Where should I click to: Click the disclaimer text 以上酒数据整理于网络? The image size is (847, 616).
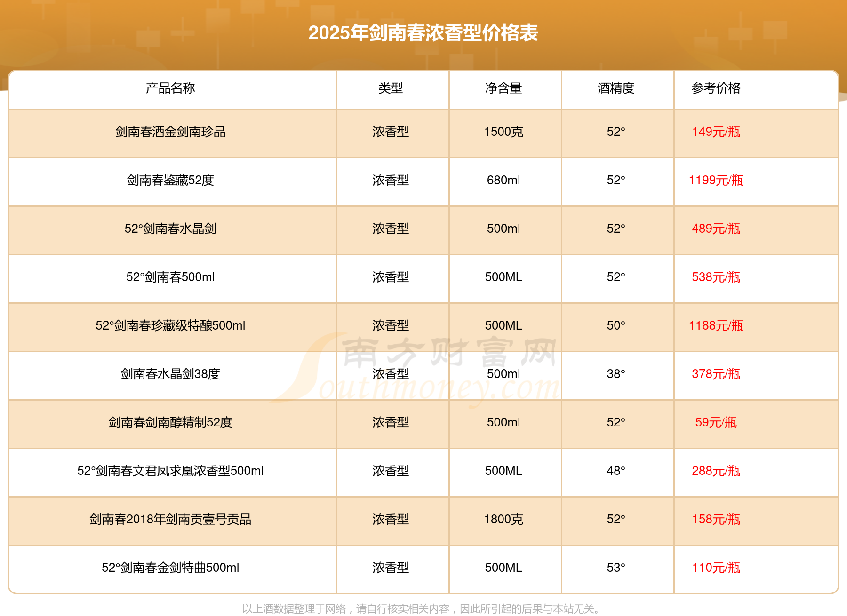(295, 609)
